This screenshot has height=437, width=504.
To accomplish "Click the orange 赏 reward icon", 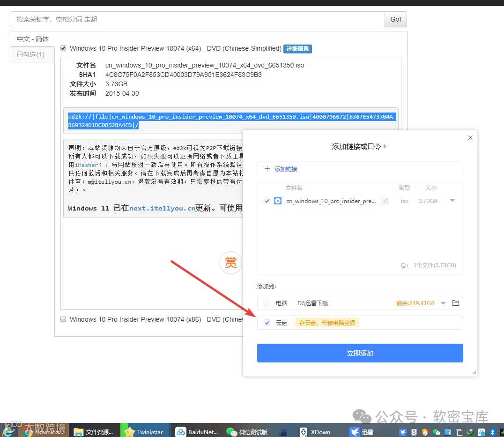I will point(230,263).
